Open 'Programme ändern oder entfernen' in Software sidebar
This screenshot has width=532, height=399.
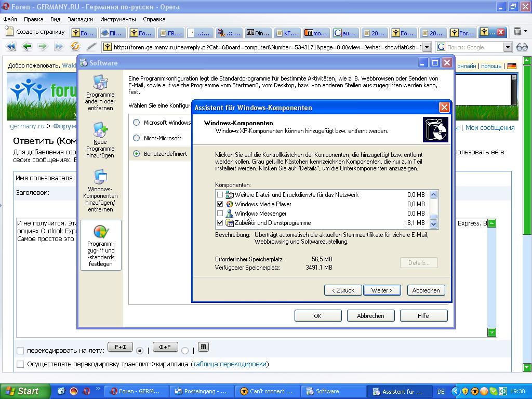[100, 92]
